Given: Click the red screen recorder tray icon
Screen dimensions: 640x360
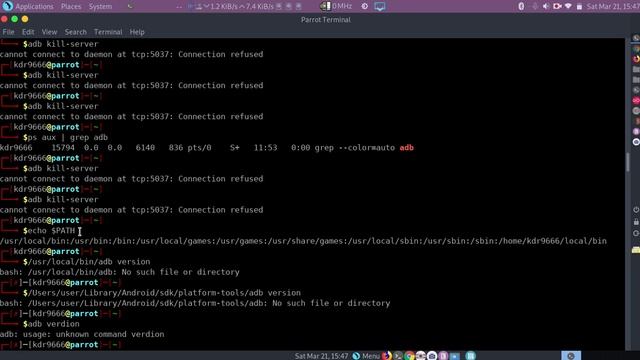Looking at the screenshot, I should click(x=557, y=7).
